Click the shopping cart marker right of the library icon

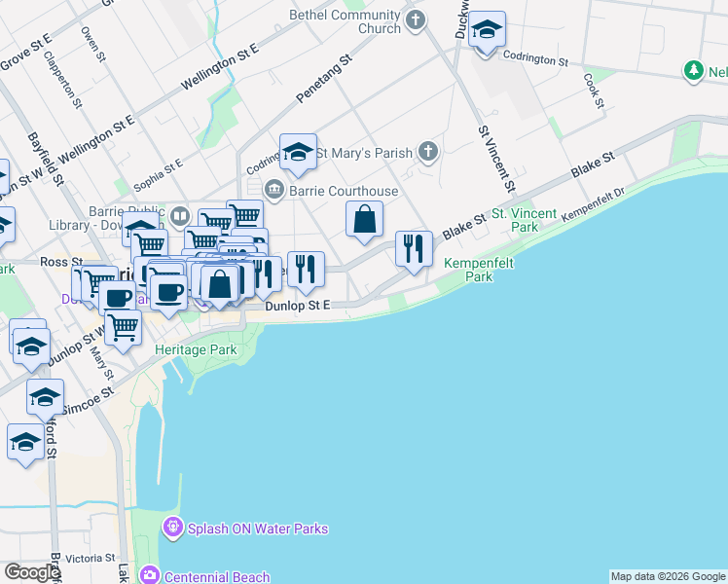point(245,215)
